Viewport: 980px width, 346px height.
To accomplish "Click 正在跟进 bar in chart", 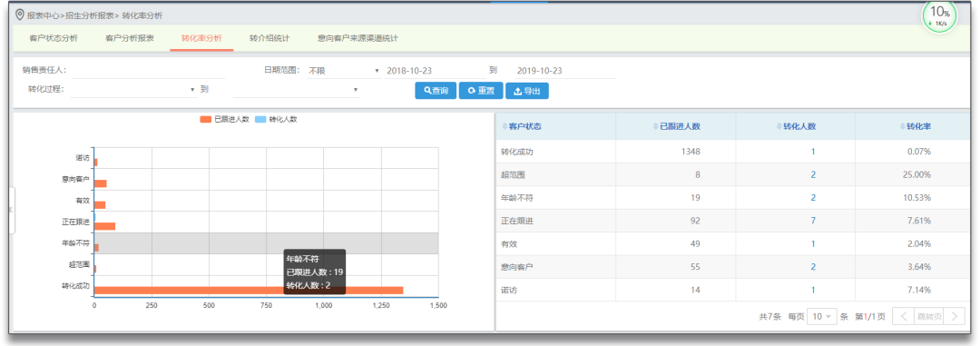I will click(105, 226).
